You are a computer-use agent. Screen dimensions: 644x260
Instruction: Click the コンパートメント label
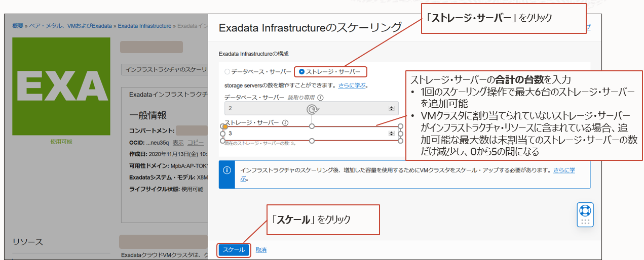(151, 131)
